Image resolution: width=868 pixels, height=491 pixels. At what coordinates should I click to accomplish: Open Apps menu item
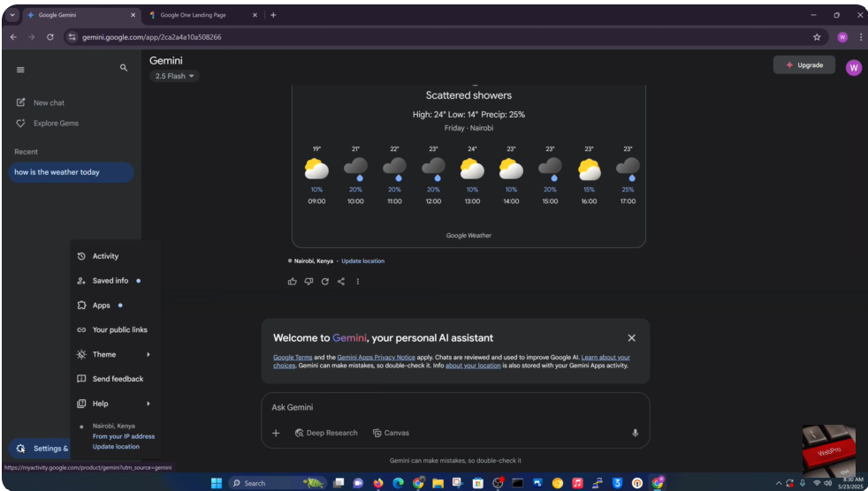point(115,306)
